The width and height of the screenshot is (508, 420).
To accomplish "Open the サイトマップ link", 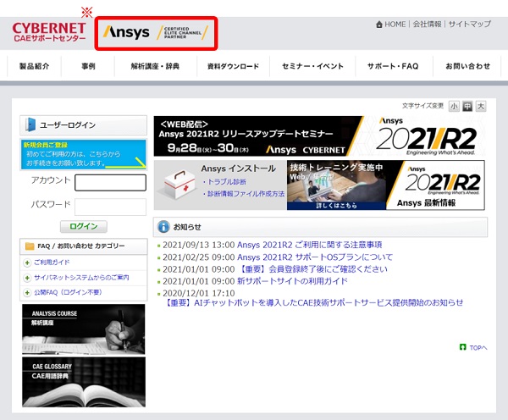I will 469,24.
